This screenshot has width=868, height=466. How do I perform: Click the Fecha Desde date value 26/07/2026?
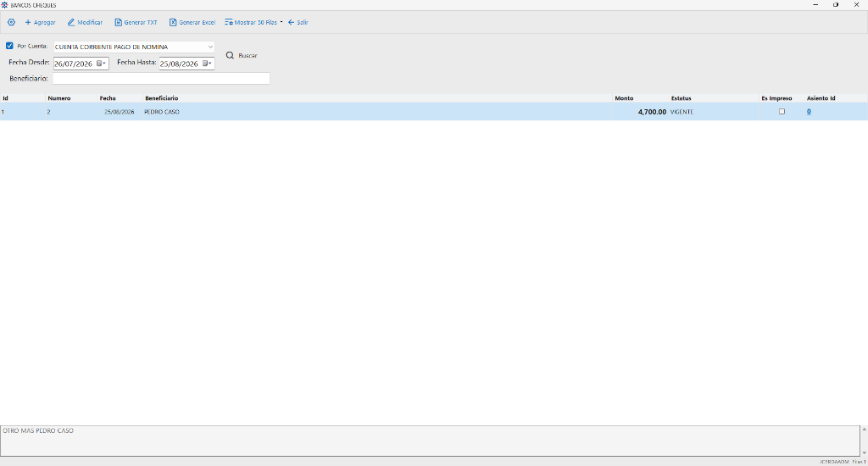tap(73, 64)
